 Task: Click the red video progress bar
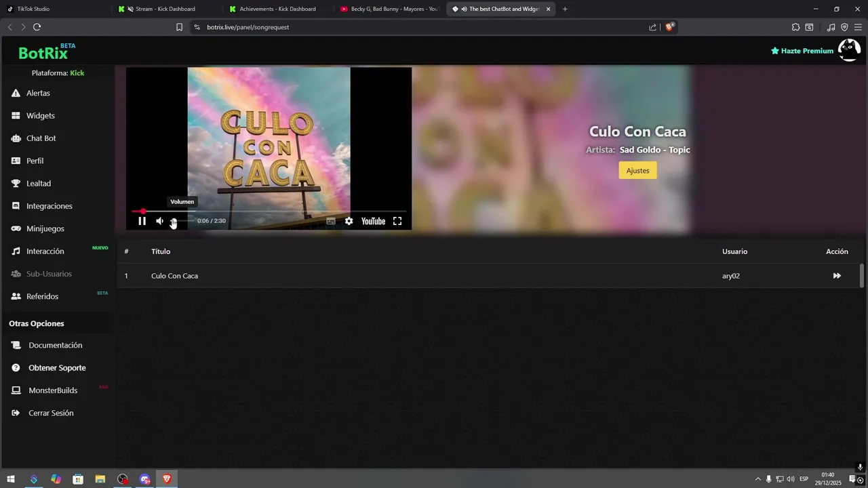click(269, 211)
